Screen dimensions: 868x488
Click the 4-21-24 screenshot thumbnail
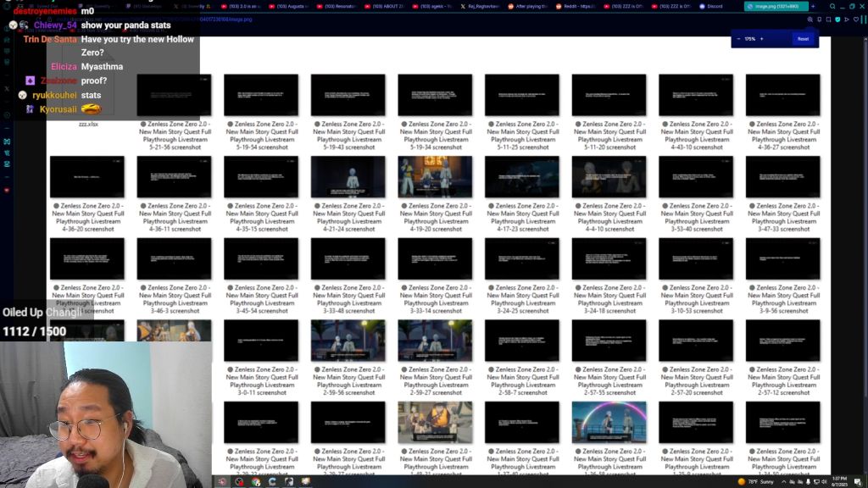point(348,177)
